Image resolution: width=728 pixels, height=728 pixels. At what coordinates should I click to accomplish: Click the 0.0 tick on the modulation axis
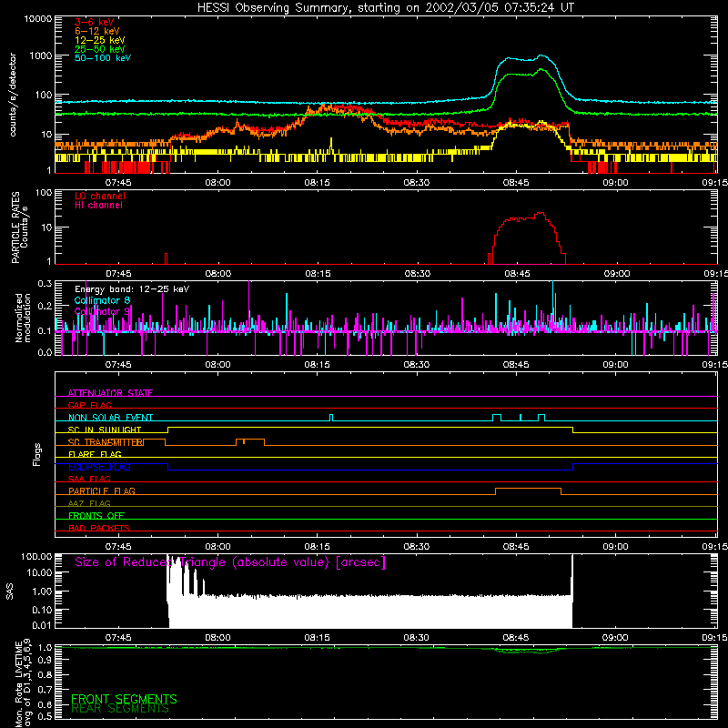[45, 352]
